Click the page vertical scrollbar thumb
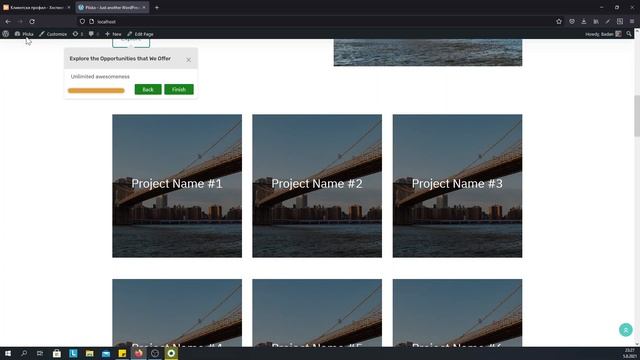Image resolution: width=640 pixels, height=360 pixels. click(x=637, y=116)
